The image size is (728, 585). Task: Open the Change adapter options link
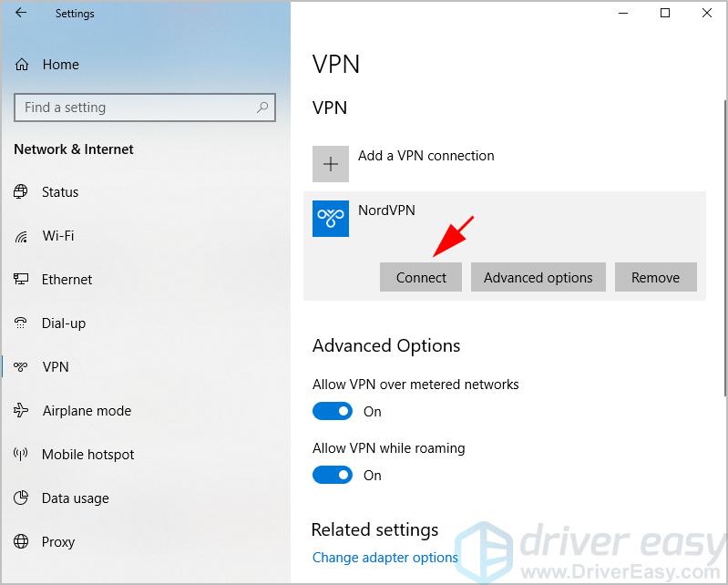tap(385, 558)
